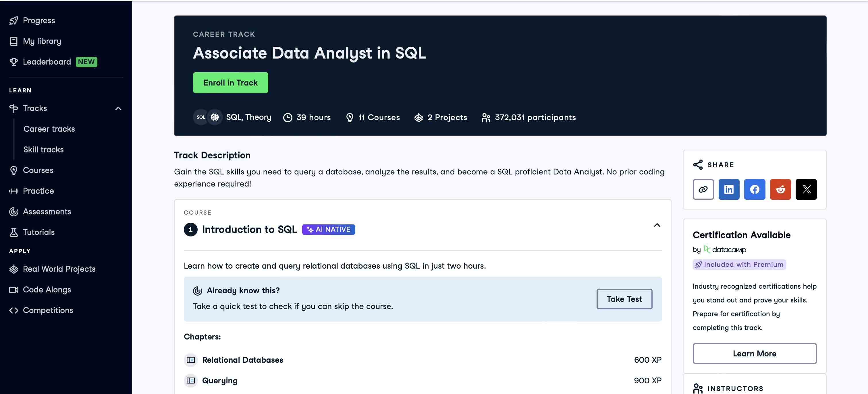The height and width of the screenshot is (394, 868).
Task: Click the Enroll in Track button
Action: pos(230,83)
